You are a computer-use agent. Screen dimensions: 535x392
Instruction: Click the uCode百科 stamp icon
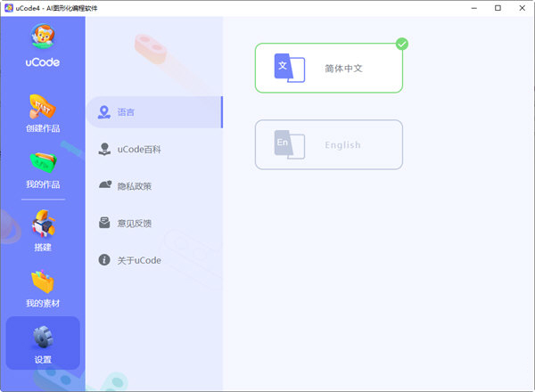(x=104, y=150)
